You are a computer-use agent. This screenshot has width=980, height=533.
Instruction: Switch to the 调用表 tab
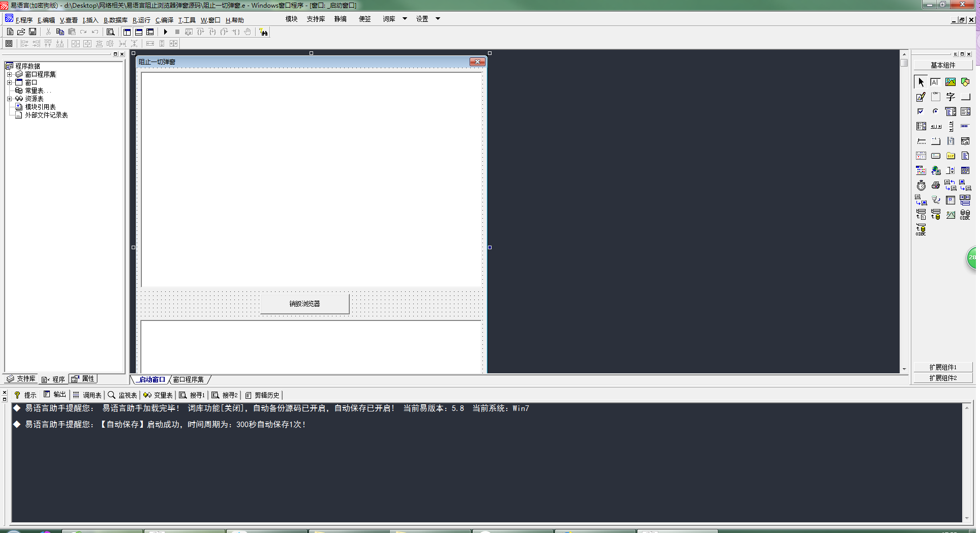87,395
